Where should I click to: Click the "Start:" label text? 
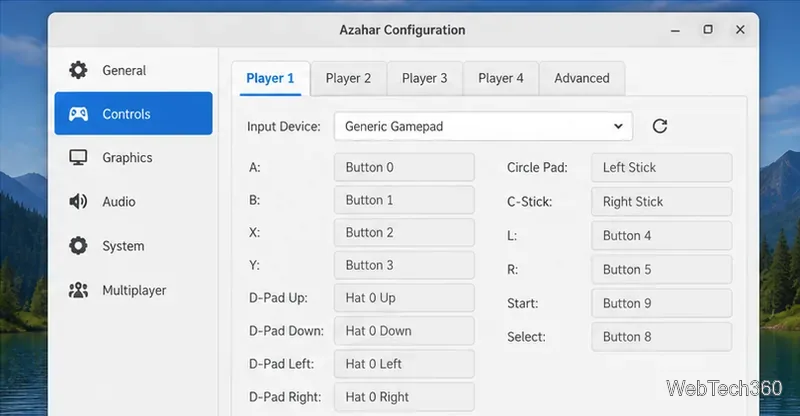[x=522, y=303]
